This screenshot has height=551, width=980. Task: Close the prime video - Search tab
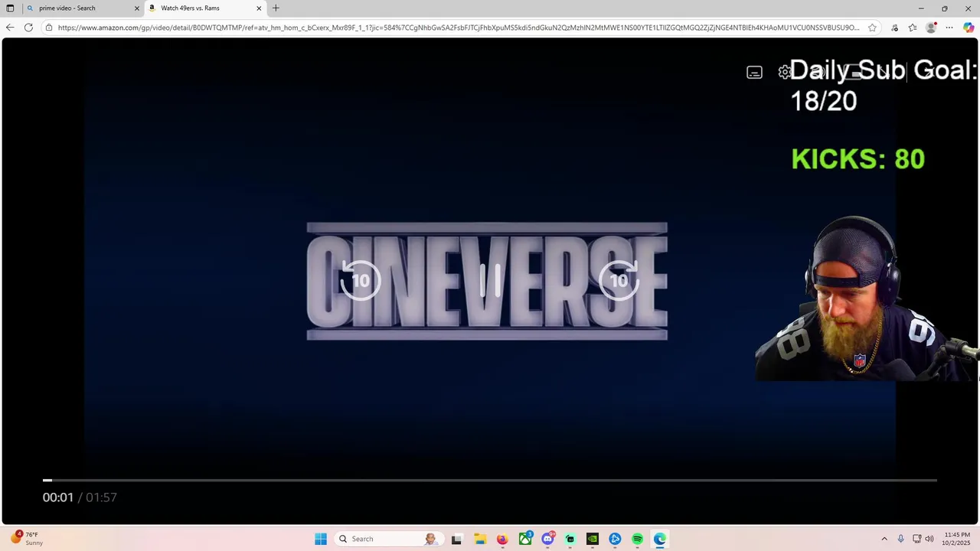(x=137, y=8)
